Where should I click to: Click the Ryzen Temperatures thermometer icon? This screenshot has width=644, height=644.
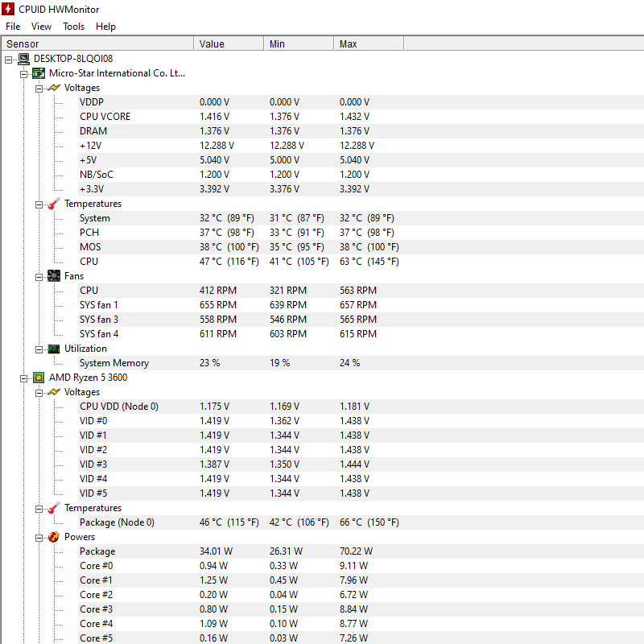(54, 508)
